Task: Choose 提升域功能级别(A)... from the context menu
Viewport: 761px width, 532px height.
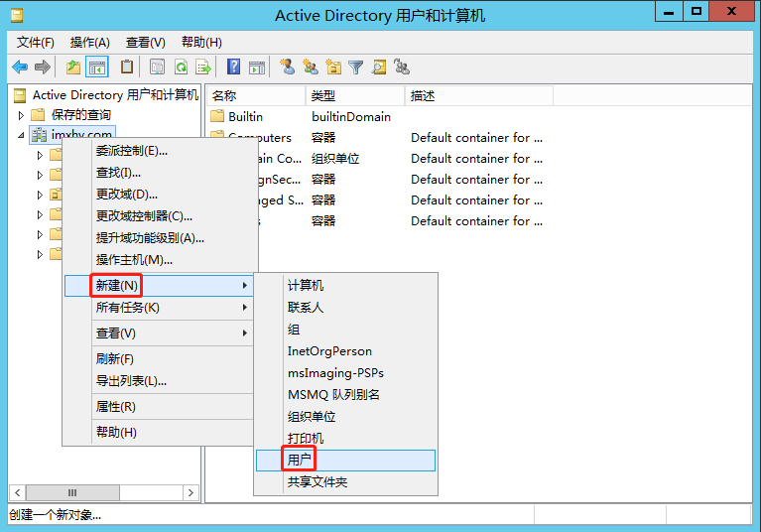Action: click(x=160, y=238)
